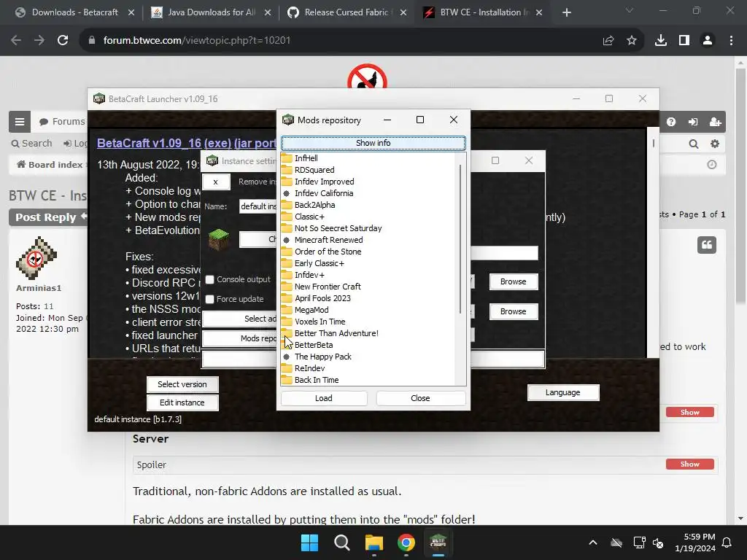Click share page icon in address bar
This screenshot has width=747, height=560.
point(608,41)
